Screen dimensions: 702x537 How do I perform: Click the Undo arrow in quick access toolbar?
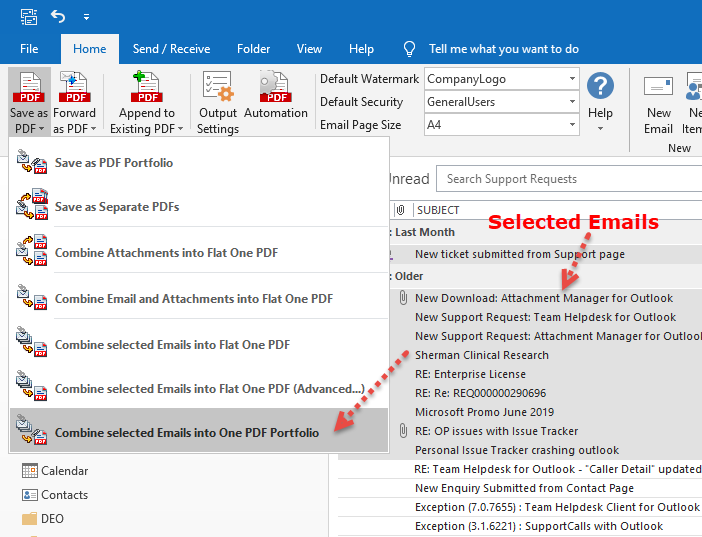pyautogui.click(x=58, y=17)
